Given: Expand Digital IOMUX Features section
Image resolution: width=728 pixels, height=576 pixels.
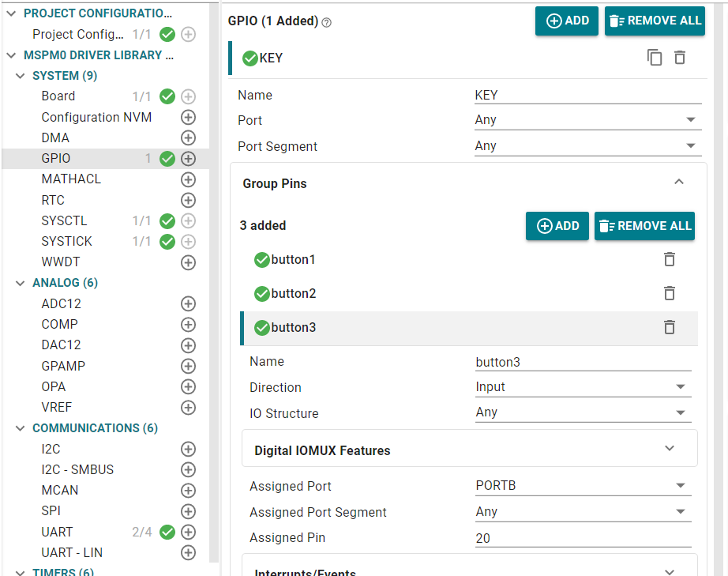Looking at the screenshot, I should click(669, 448).
